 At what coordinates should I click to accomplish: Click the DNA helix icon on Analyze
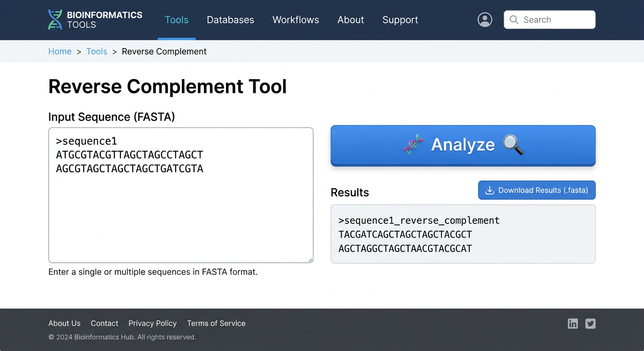click(x=413, y=145)
